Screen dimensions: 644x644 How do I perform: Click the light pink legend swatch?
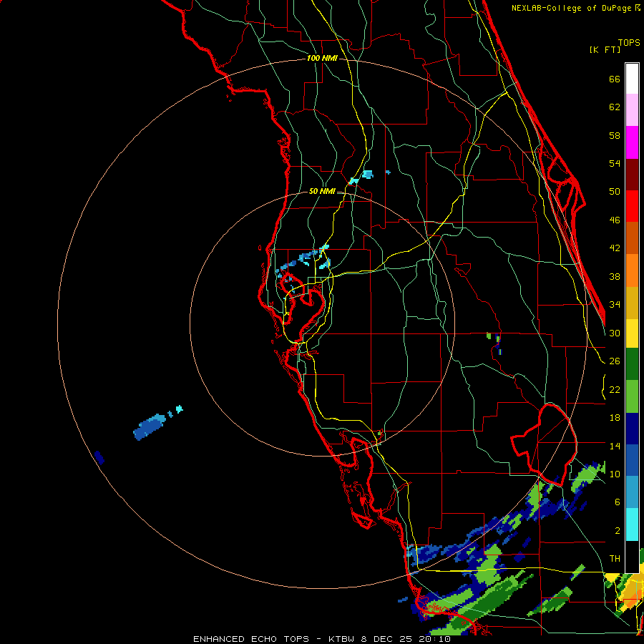click(x=632, y=109)
